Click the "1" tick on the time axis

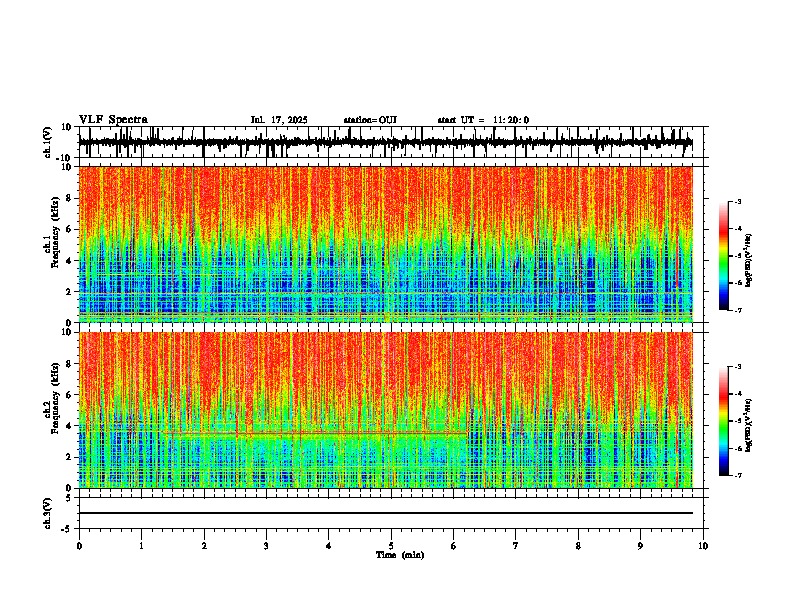pos(141,546)
